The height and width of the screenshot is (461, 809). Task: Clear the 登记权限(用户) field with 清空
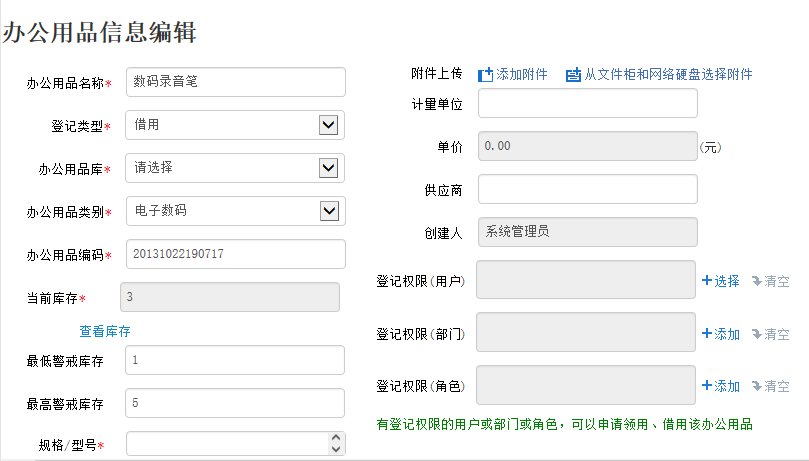(x=770, y=281)
